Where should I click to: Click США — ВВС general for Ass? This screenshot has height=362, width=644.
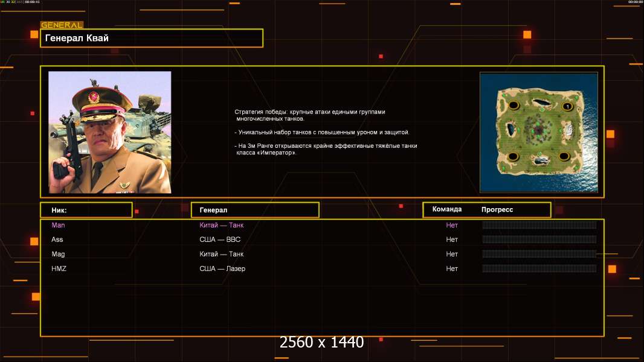click(220, 240)
